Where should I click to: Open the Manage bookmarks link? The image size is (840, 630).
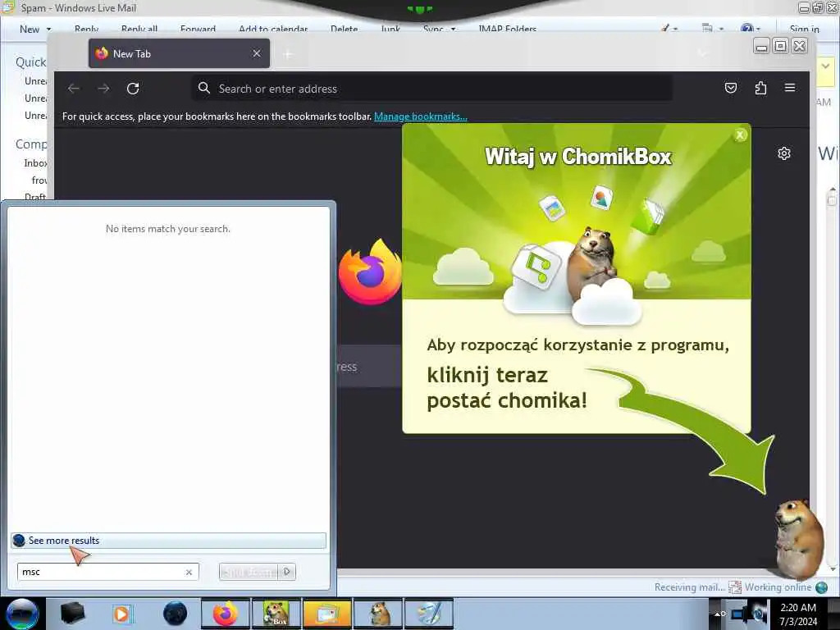point(421,116)
